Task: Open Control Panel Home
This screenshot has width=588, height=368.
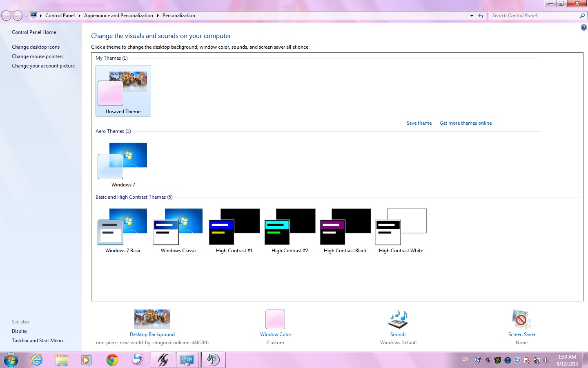Action: coord(34,32)
